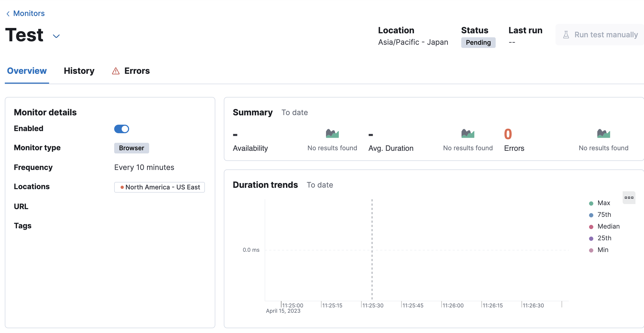Disable the Enabled monitor toggle

pos(121,129)
